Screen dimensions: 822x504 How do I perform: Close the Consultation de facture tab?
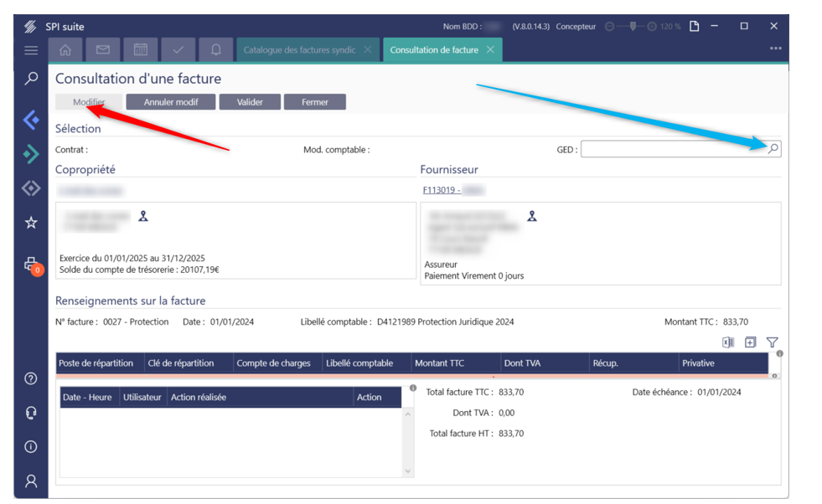coord(490,50)
